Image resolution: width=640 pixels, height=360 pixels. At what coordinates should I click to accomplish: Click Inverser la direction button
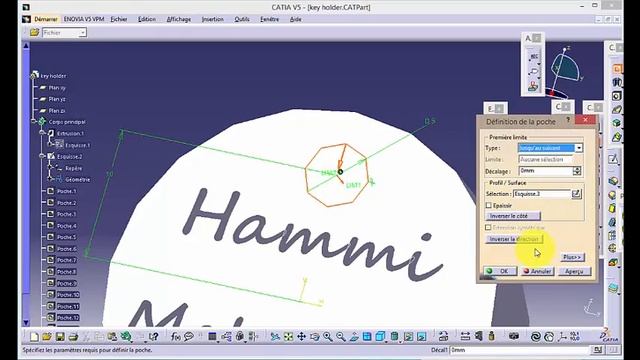coord(514,239)
